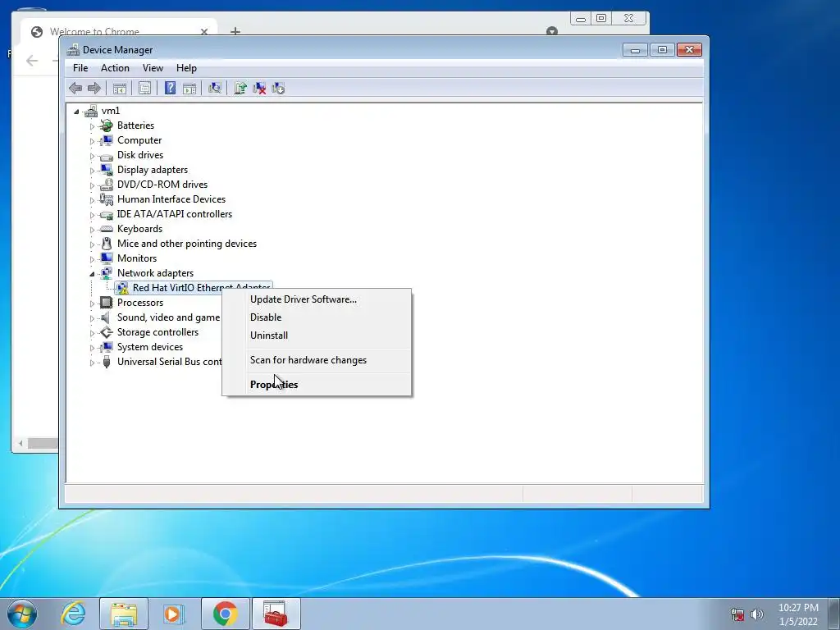Open the File menu
The width and height of the screenshot is (840, 630).
80,68
